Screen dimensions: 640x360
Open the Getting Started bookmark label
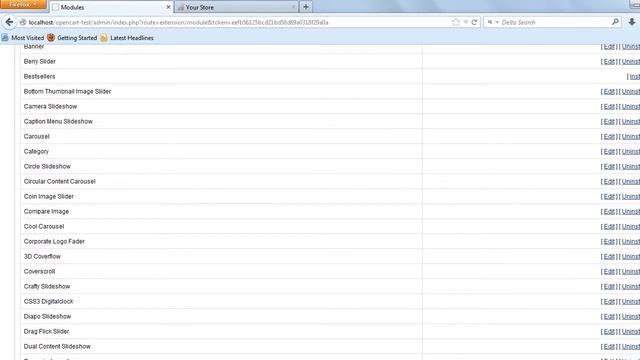77,38
